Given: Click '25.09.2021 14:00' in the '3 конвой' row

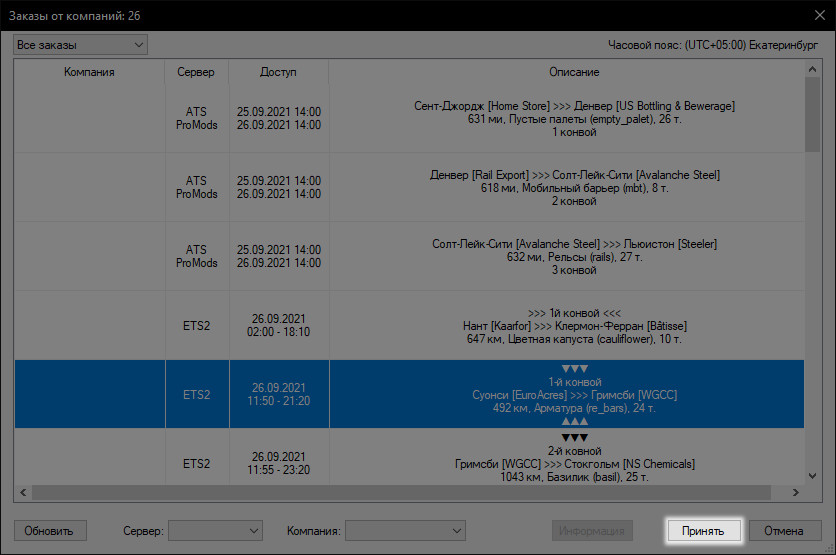Looking at the screenshot, I should click(x=279, y=250).
